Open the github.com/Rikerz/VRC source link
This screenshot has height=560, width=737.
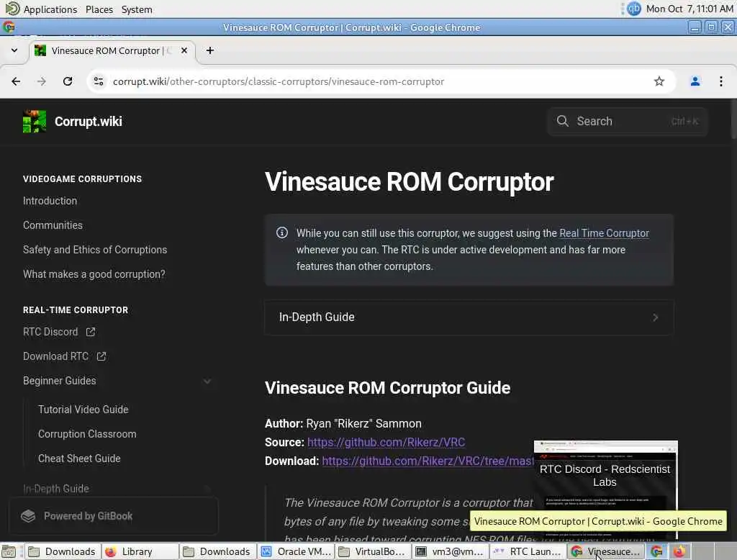click(x=386, y=443)
